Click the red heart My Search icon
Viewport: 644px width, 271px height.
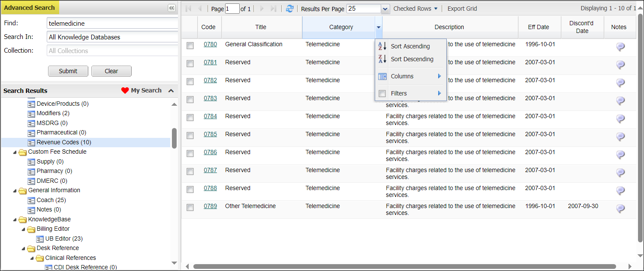click(x=125, y=90)
